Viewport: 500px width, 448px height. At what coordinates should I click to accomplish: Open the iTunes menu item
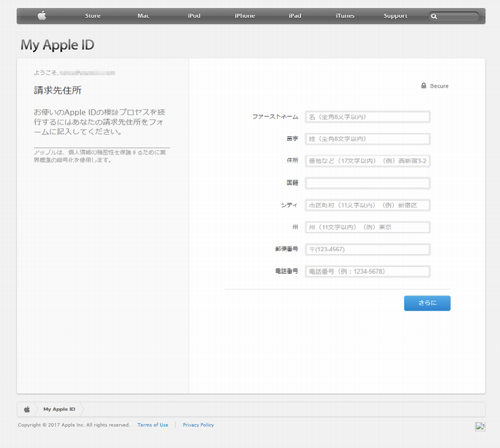click(x=345, y=16)
